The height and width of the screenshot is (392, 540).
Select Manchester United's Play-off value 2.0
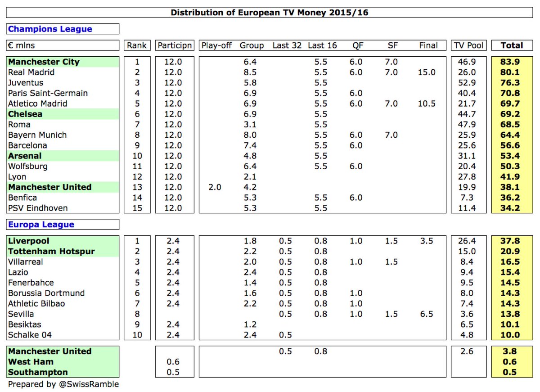click(215, 187)
